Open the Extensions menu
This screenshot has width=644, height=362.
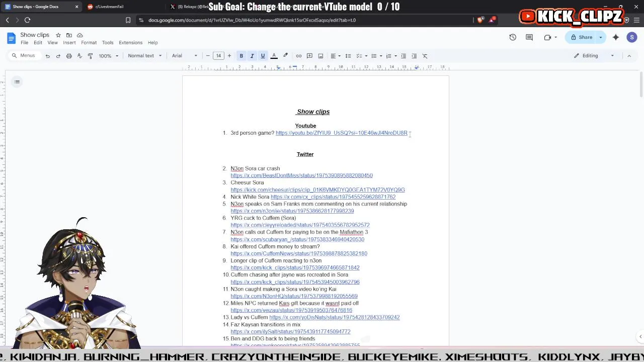(131, 43)
